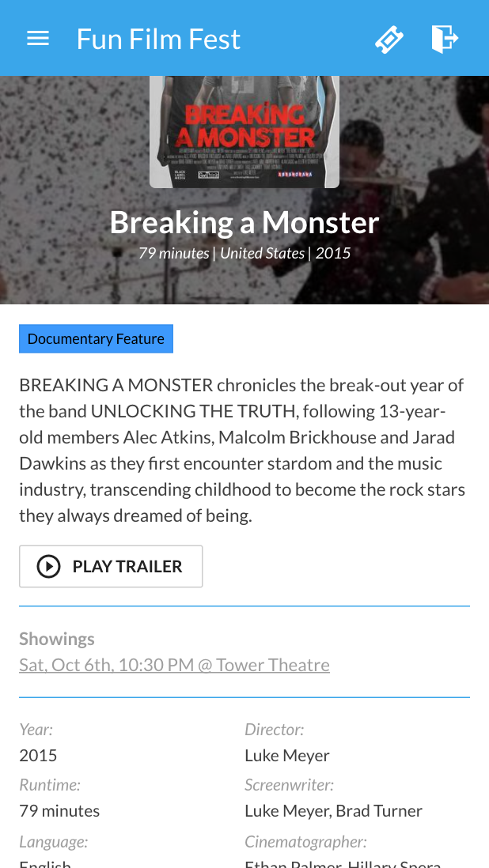Screen dimensions: 489x868
Task: Tap the Breaking a Monster poster thumbnail
Action: tap(244, 132)
